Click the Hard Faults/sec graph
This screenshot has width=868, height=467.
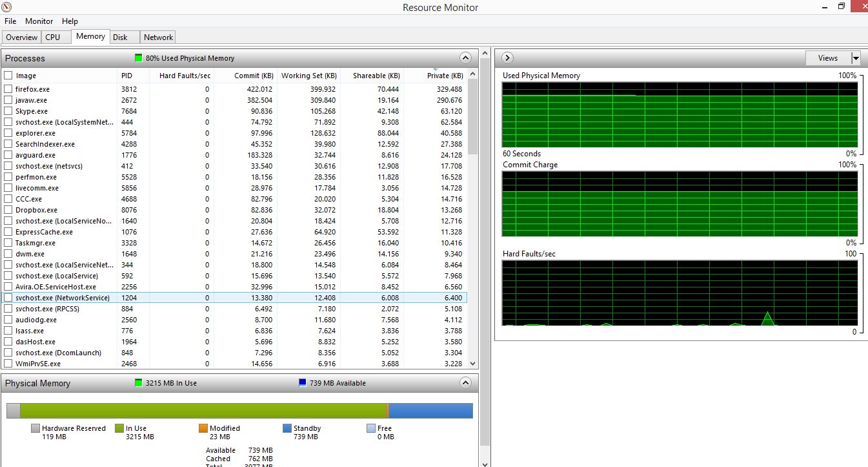(680, 293)
